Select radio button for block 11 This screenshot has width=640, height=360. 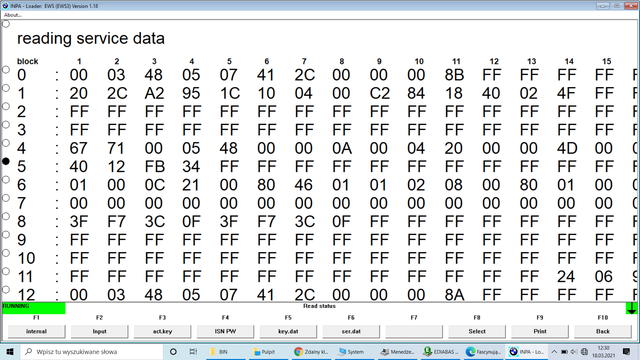pyautogui.click(x=6, y=271)
